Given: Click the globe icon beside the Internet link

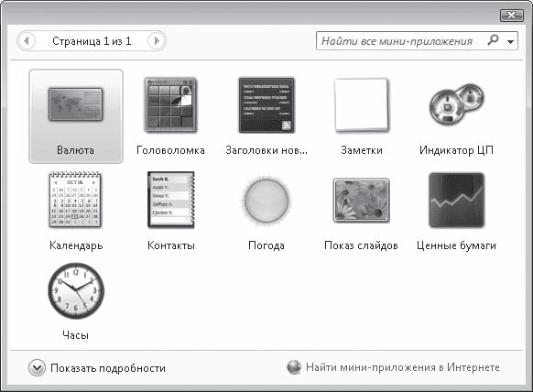Looking at the screenshot, I should [x=294, y=367].
